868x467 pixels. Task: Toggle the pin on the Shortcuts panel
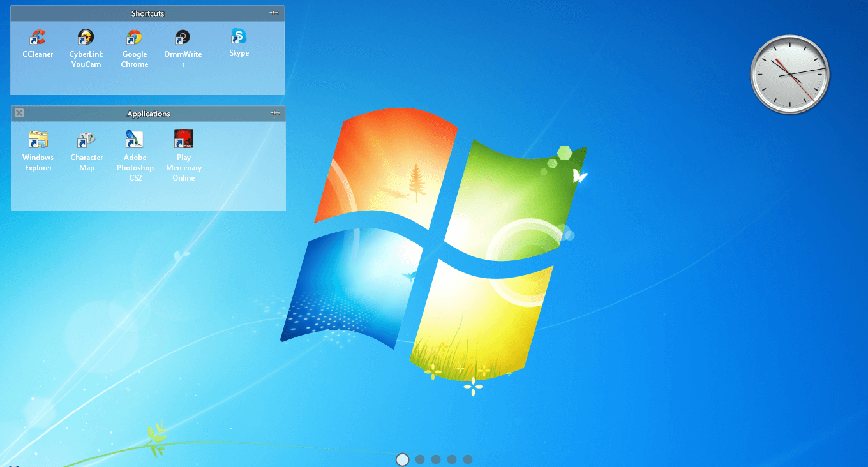click(274, 13)
